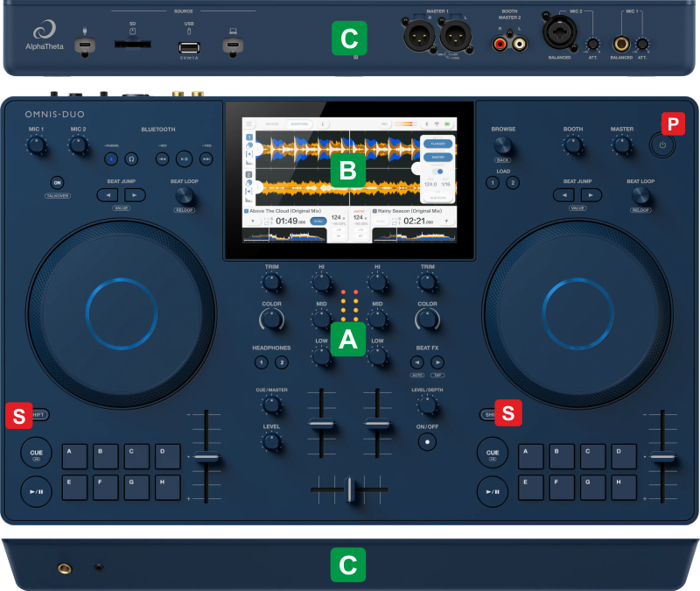Select the Waveform tab on the touchscreen

point(299,124)
